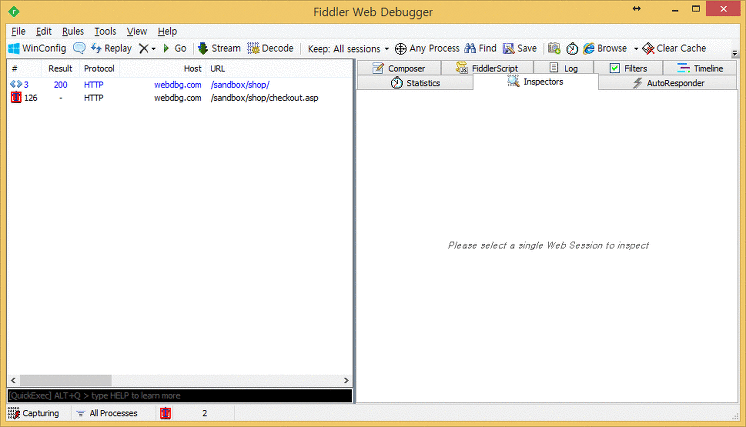Image resolution: width=746 pixels, height=427 pixels.
Task: Save the sessions
Action: pos(520,49)
